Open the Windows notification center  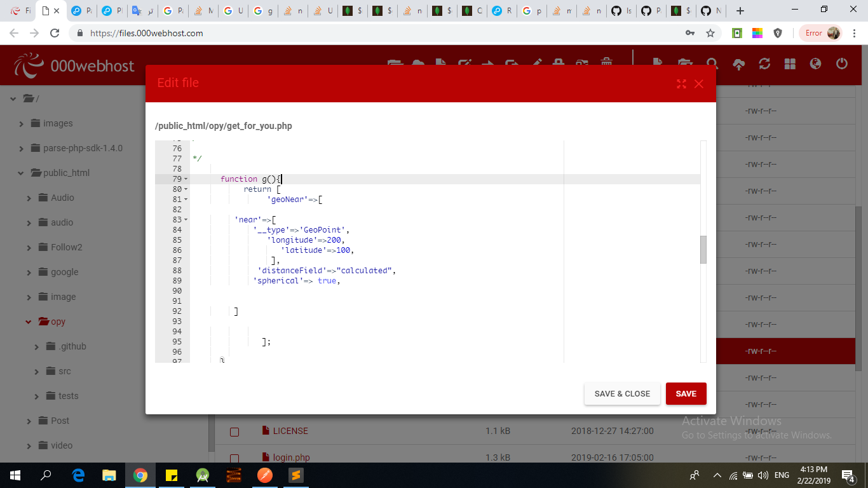point(848,475)
